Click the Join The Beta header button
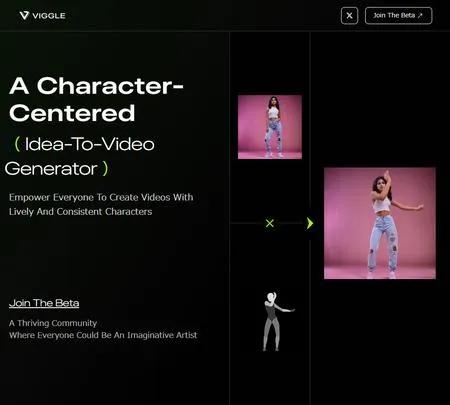Viewport: 450px width, 405px height. [399, 16]
